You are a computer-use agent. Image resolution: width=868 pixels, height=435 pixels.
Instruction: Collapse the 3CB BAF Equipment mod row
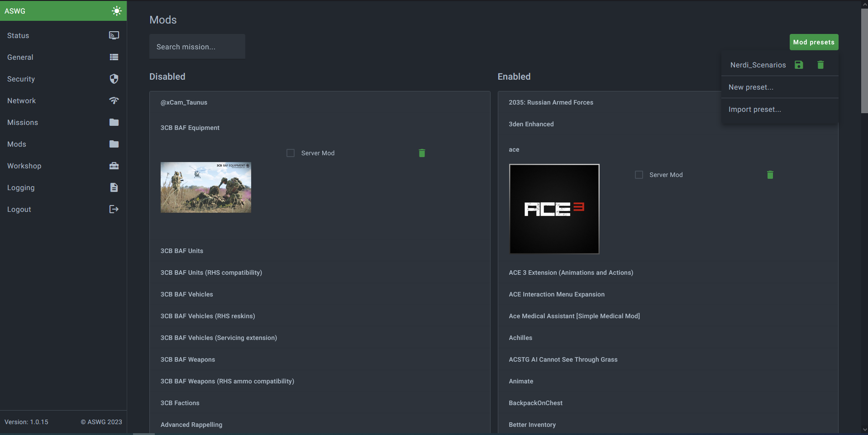(x=320, y=128)
